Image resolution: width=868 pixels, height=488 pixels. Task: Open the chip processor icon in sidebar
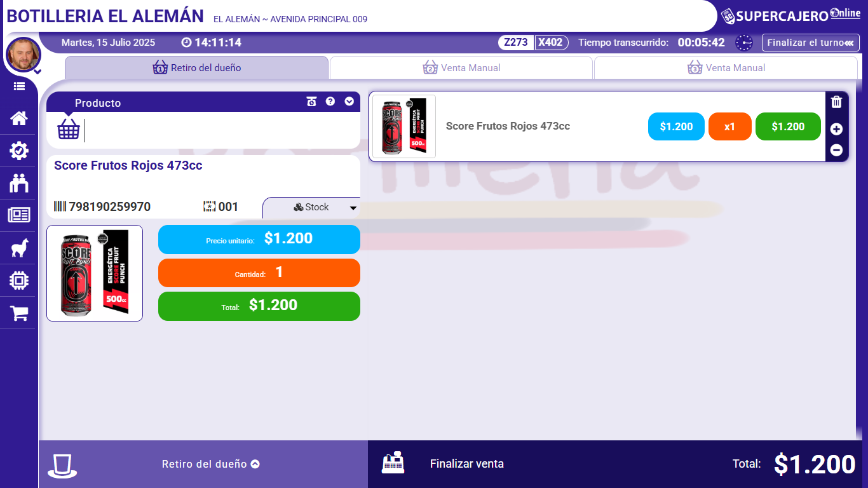point(18,280)
